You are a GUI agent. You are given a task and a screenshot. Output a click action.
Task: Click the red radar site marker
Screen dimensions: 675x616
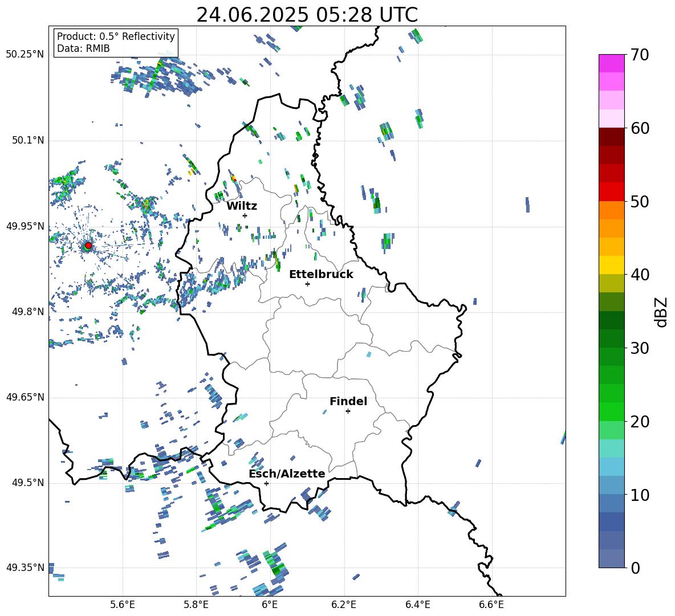(88, 246)
